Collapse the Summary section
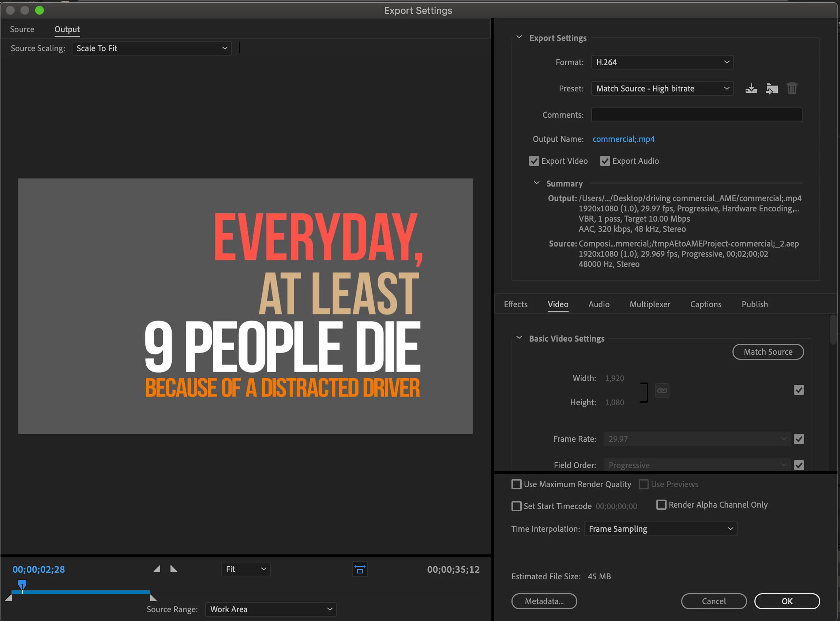 pyautogui.click(x=537, y=183)
